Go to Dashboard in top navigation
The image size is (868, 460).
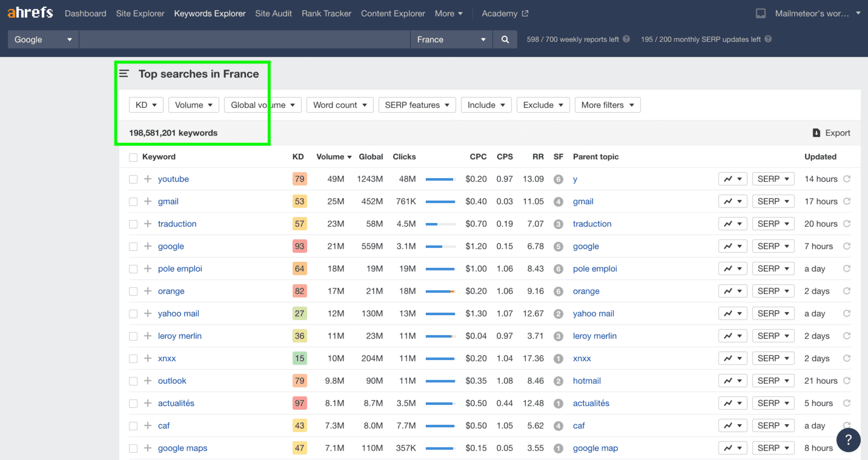[x=85, y=13]
